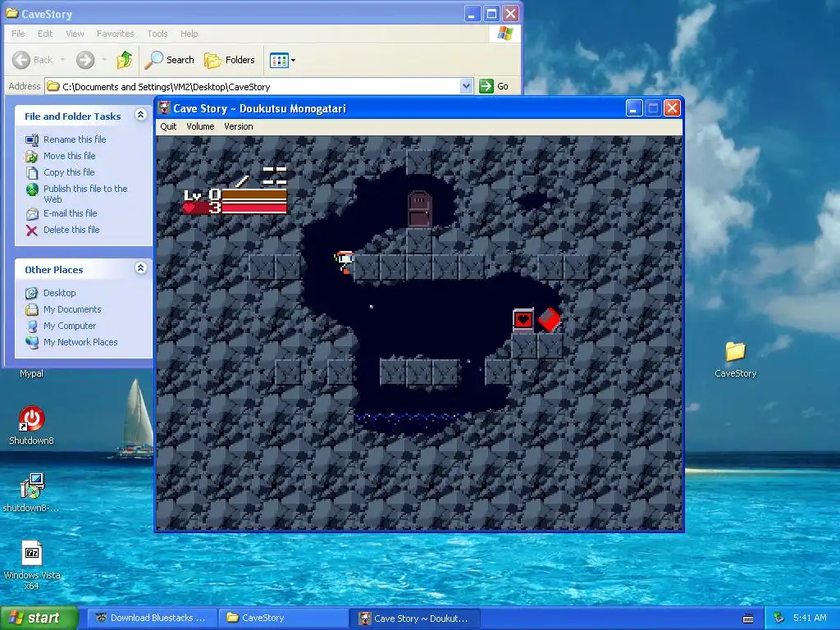Open the Version menu in Cave Story
Screen dimensions: 840x630
point(239,126)
